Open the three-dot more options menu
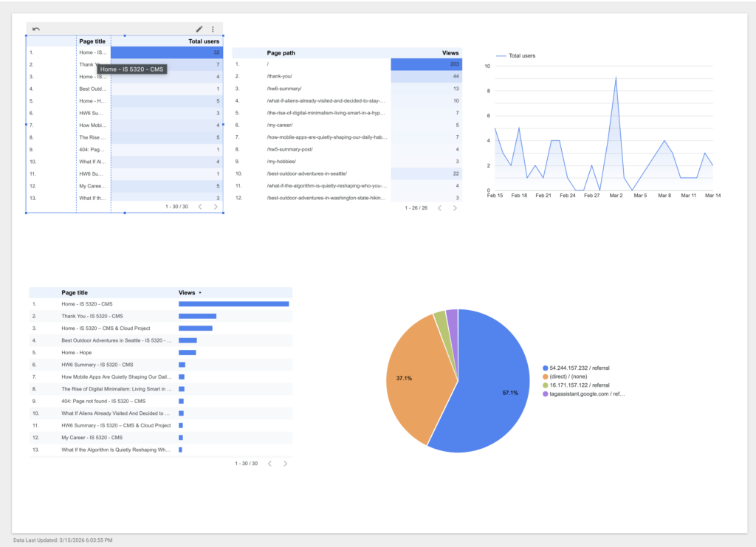The image size is (756, 547). tap(213, 29)
